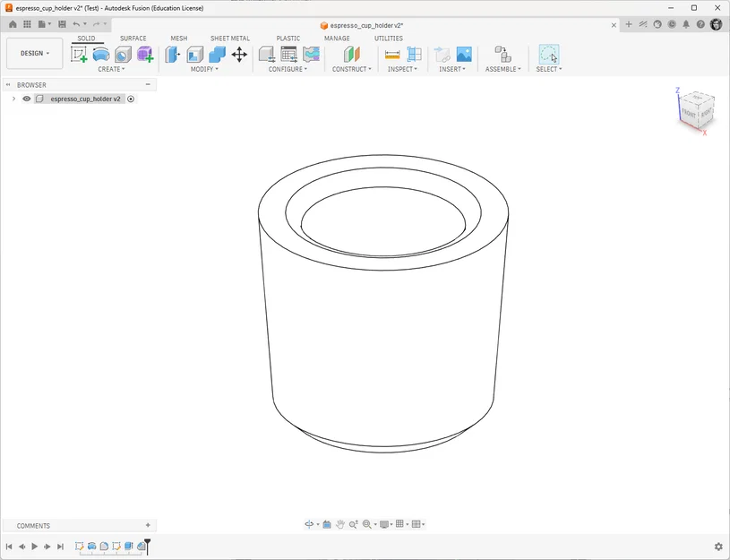Viewport: 730px width, 560px height.
Task: Click the timeline Play button
Action: coord(34,546)
